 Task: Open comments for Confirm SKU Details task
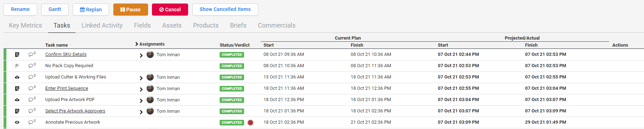point(32,54)
